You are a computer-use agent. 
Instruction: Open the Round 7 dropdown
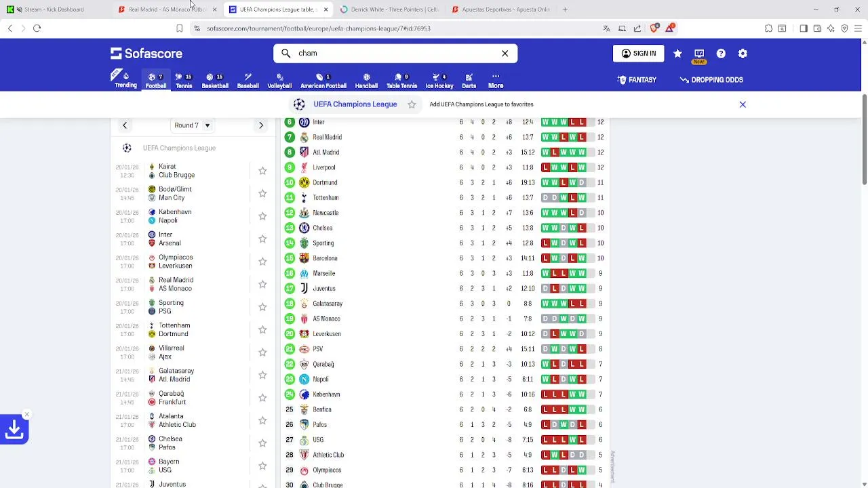(x=193, y=125)
